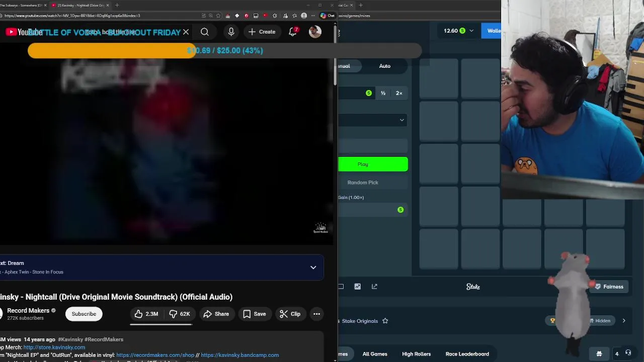Viewport: 644px width, 362px height.
Task: Like the Nightcall video (2.3M)
Action: point(146,314)
